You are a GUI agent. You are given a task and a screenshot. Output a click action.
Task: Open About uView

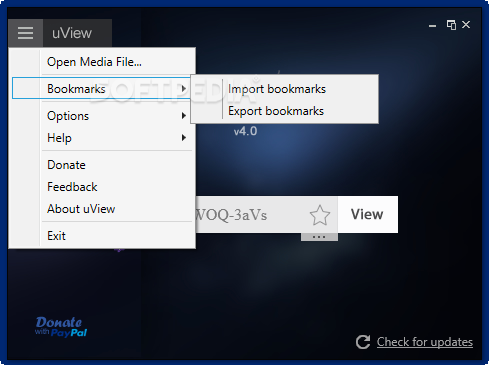click(102, 209)
